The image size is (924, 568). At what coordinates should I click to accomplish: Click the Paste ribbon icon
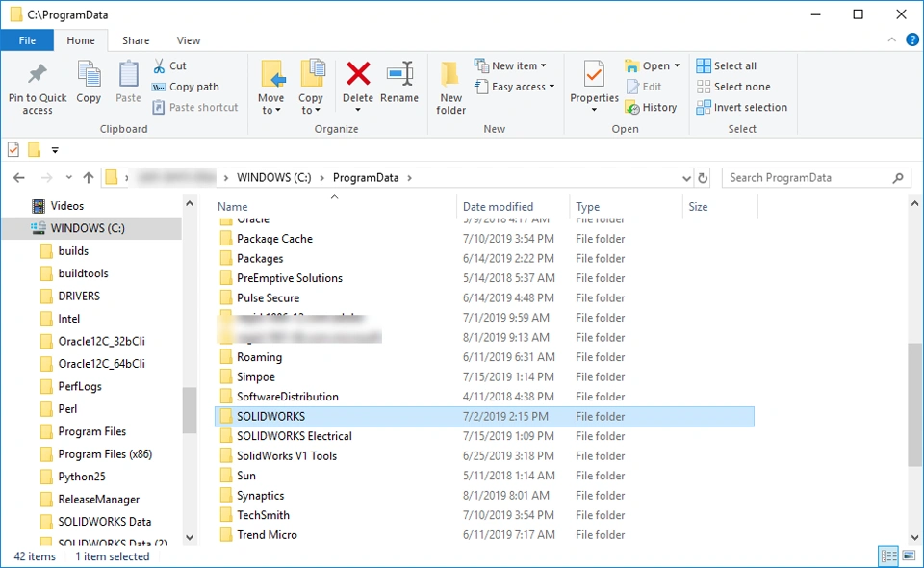click(128, 74)
